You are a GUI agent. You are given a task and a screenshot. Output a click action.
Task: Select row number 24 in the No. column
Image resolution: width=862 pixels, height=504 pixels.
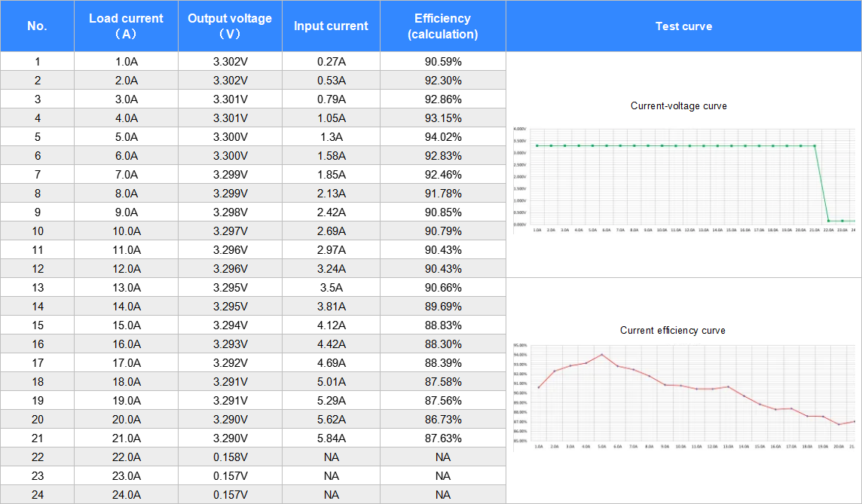[x=37, y=495]
